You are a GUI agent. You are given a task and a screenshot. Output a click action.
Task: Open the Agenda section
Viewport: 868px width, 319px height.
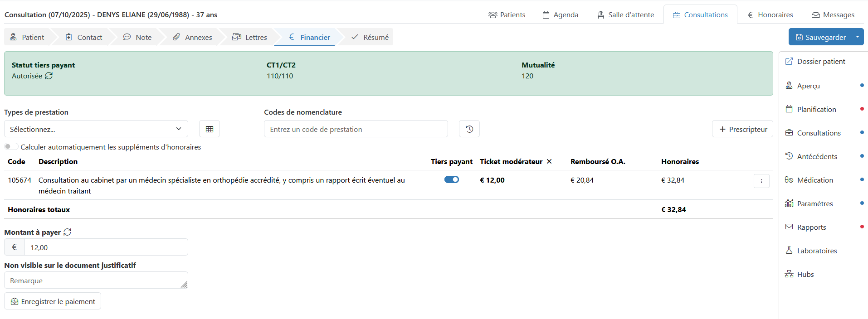(x=561, y=14)
